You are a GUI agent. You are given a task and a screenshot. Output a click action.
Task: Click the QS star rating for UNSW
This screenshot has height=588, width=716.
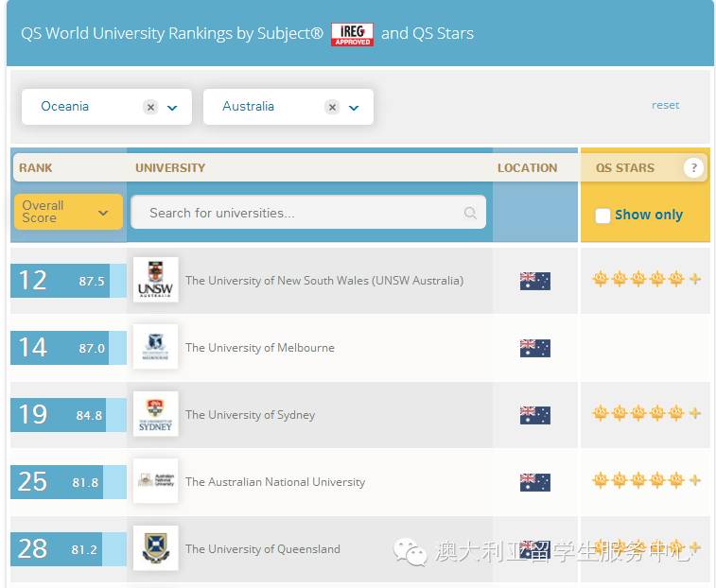(646, 279)
